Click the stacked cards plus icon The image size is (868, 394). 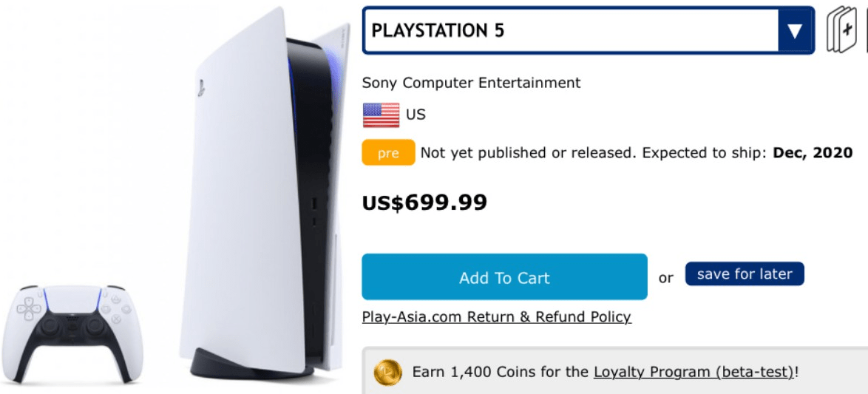[x=841, y=31]
